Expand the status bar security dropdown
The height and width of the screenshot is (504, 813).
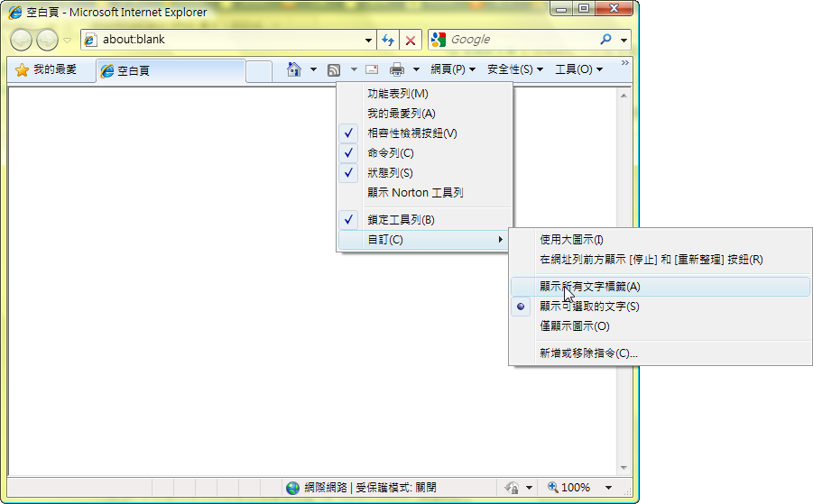click(529, 488)
